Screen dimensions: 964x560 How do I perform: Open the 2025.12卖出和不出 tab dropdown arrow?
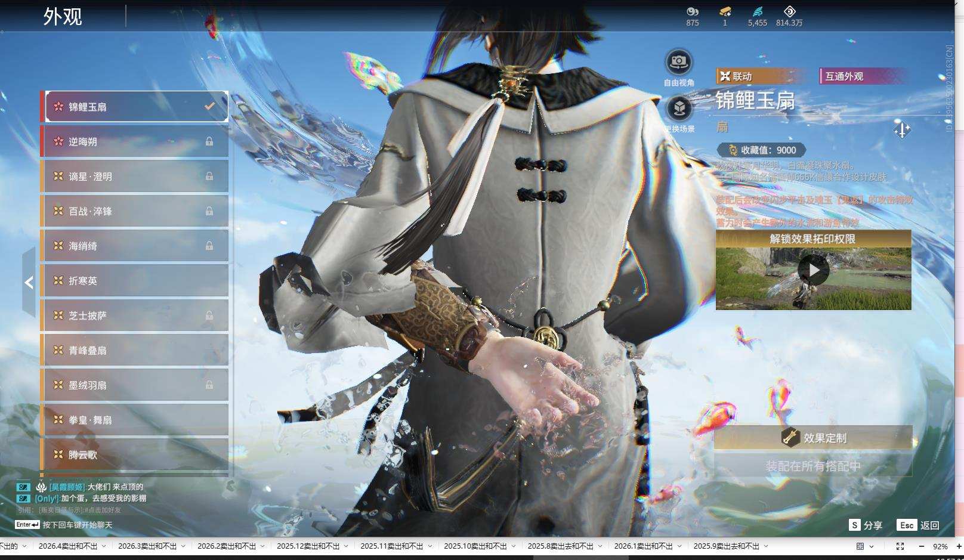346,546
